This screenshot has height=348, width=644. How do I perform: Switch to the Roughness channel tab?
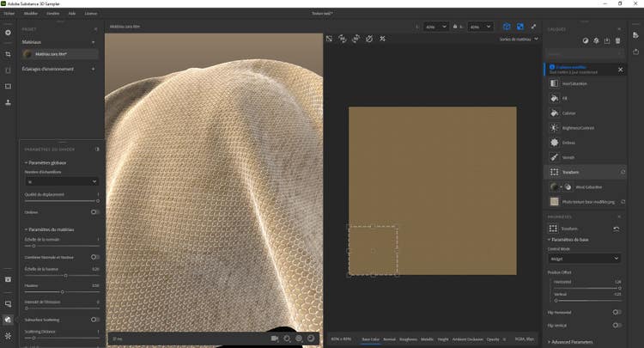point(409,339)
